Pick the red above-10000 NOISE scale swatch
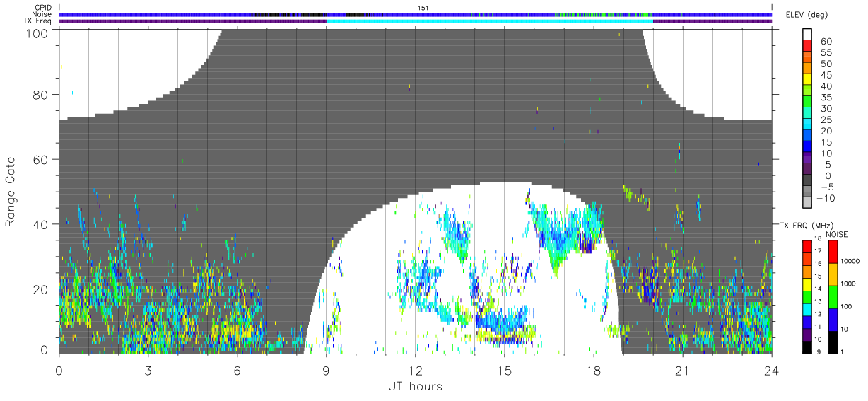Image resolution: width=868 pixels, height=401 pixels. pyautogui.click(x=833, y=252)
